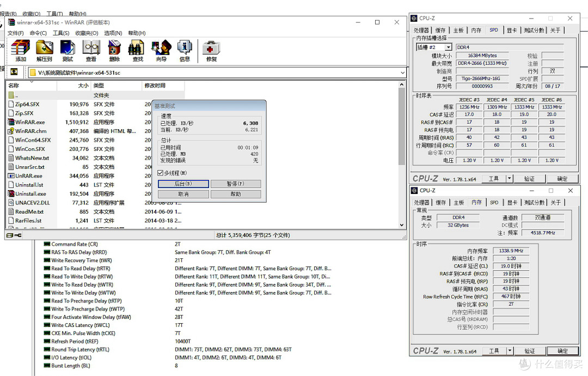Image resolution: width=588 pixels, height=376 pixels.
Task: Click the up-one-level folder icon
Action: tap(14, 72)
